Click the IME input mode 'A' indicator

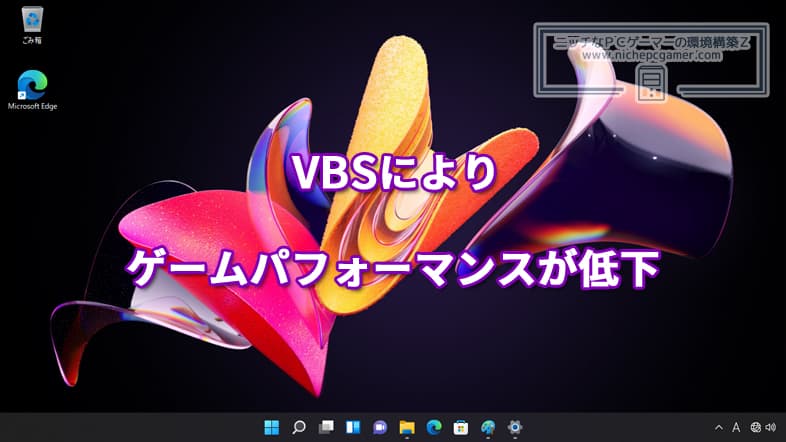click(736, 427)
